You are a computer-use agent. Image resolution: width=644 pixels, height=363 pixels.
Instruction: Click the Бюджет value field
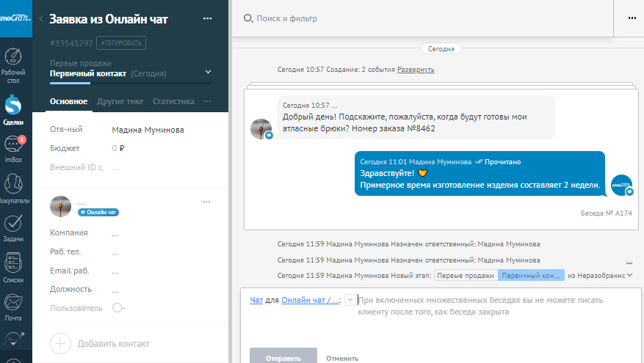[117, 148]
